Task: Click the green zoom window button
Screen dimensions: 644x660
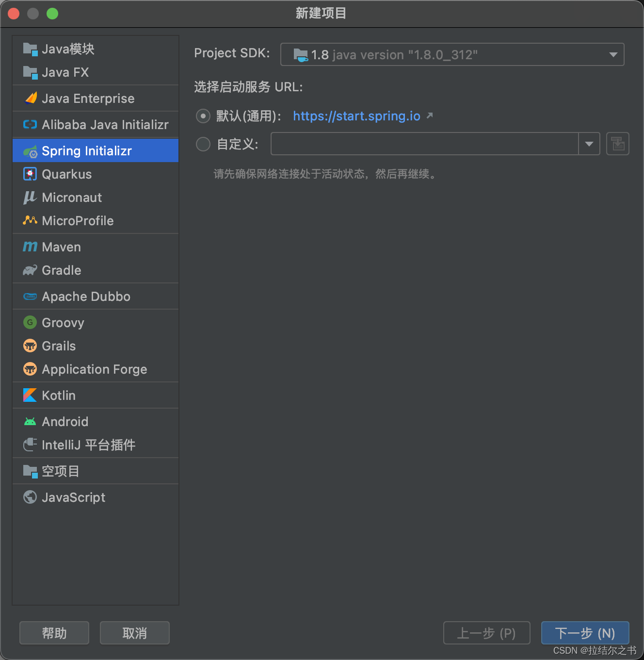Action: click(52, 14)
